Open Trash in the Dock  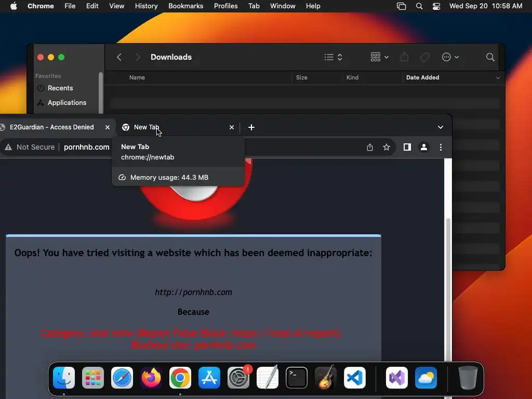point(468,378)
